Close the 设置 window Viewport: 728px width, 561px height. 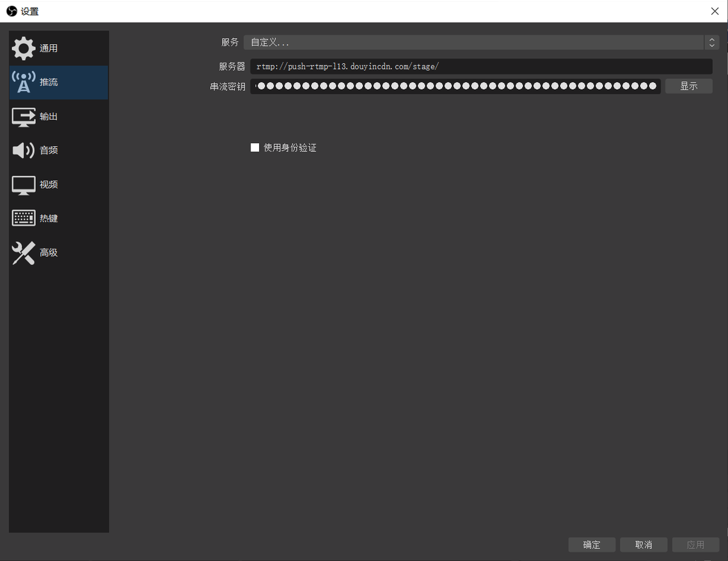pos(715,12)
